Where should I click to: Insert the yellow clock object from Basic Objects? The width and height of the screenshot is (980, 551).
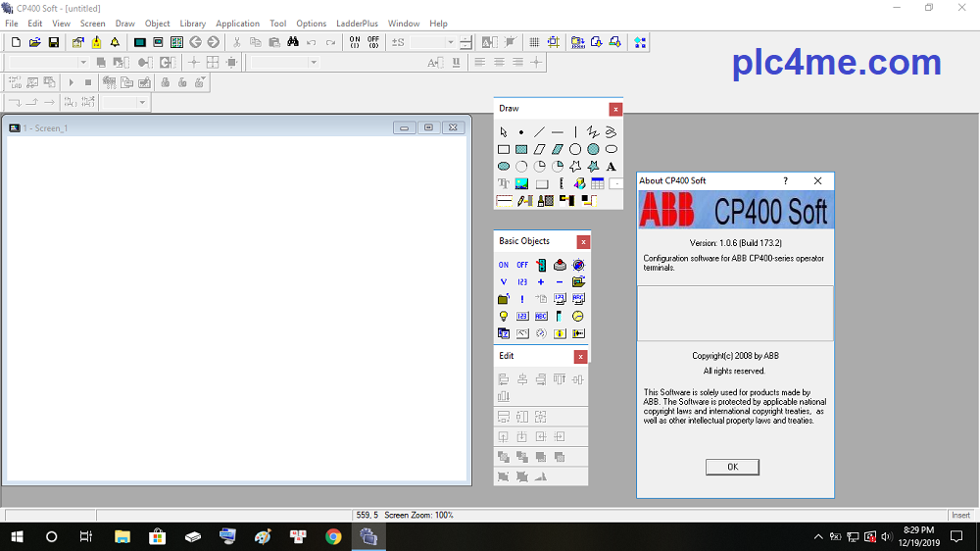click(x=578, y=317)
